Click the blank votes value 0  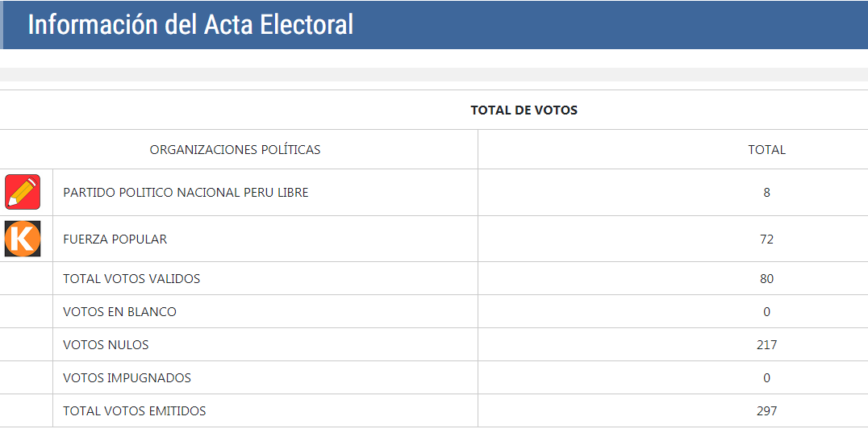766,312
